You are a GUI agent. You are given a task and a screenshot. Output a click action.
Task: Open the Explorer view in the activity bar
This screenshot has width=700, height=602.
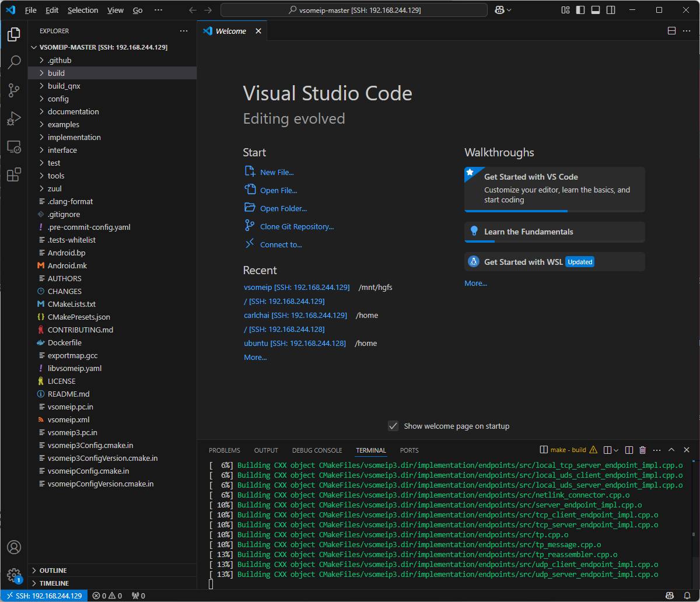pyautogui.click(x=14, y=34)
